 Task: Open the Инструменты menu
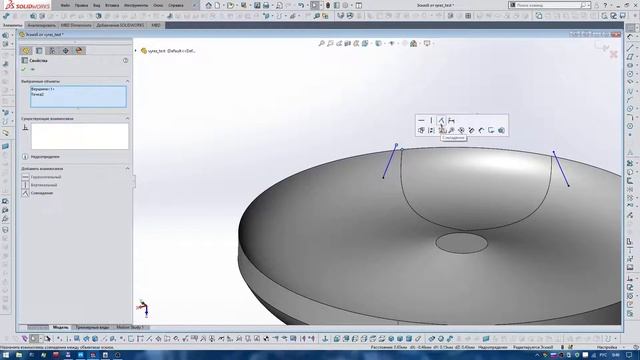[x=136, y=5]
